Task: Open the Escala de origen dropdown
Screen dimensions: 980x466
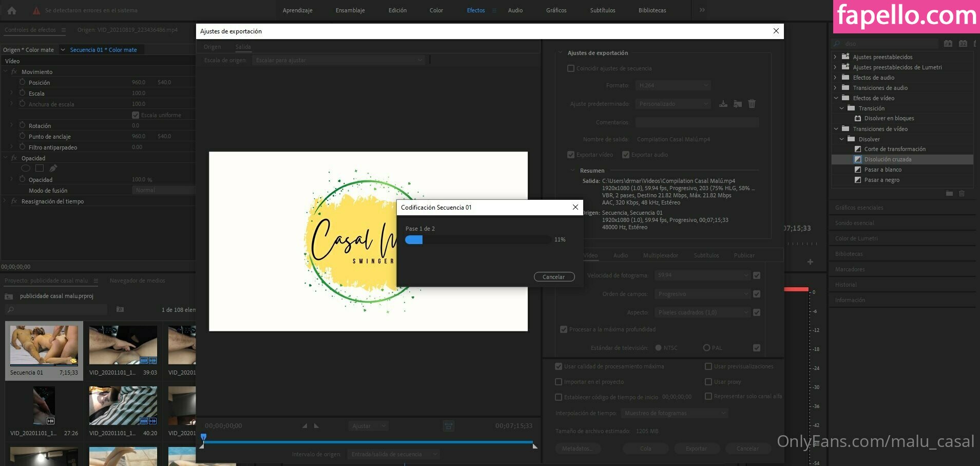Action: pos(338,60)
